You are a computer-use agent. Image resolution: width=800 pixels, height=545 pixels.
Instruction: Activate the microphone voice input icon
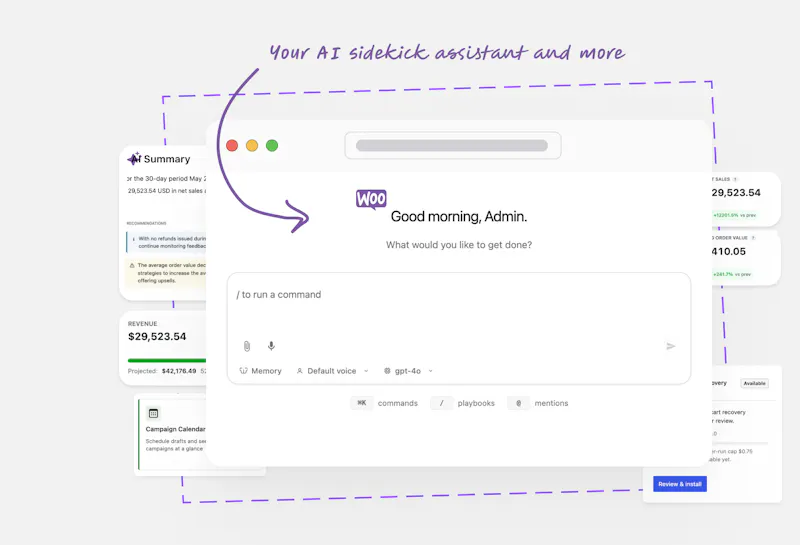coord(271,346)
